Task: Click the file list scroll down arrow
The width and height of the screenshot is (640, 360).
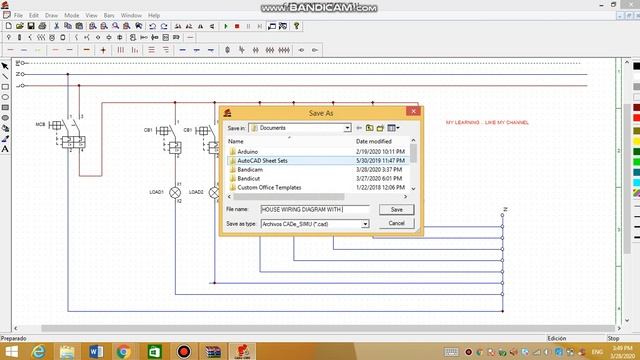Action: point(413,189)
